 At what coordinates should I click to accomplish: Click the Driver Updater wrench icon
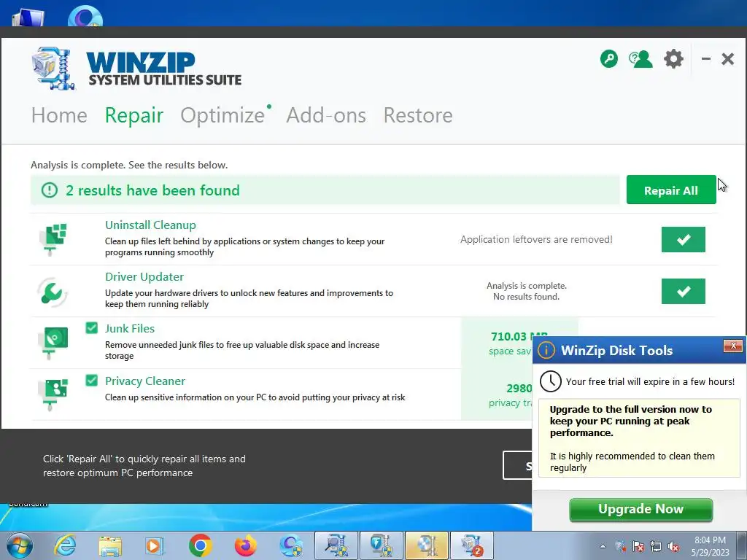pos(53,292)
